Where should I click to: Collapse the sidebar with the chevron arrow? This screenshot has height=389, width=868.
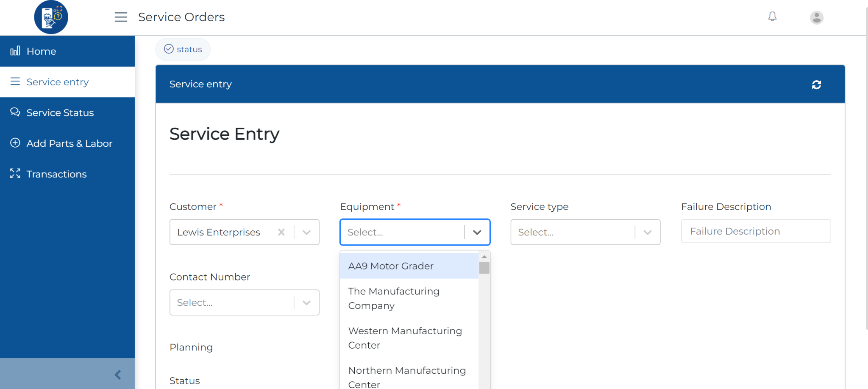click(117, 375)
